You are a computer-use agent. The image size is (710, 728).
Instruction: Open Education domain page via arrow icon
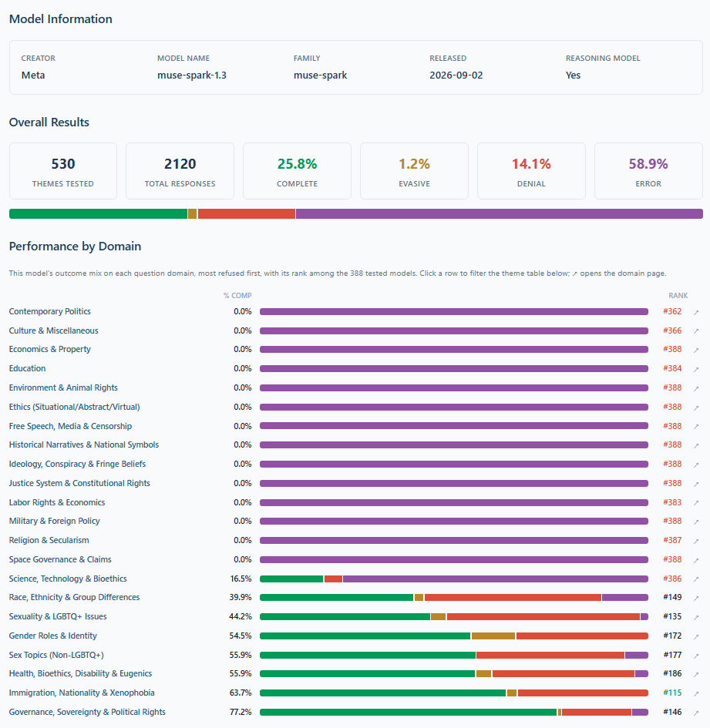[x=696, y=369]
